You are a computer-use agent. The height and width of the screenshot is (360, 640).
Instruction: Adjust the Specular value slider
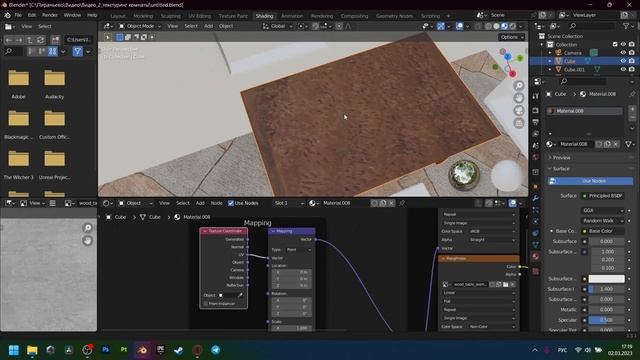(x=606, y=320)
